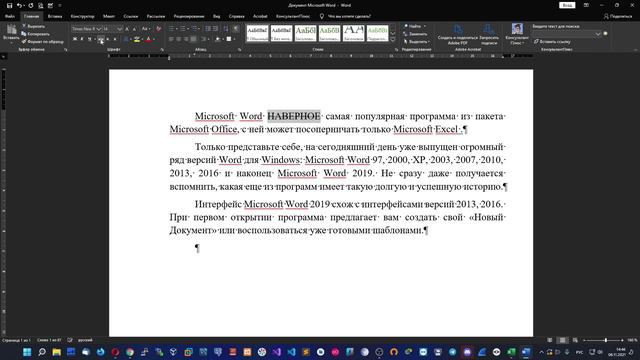Viewport: 640px width, 360px height.
Task: Copy selection with Копировать
Action: click(36, 34)
